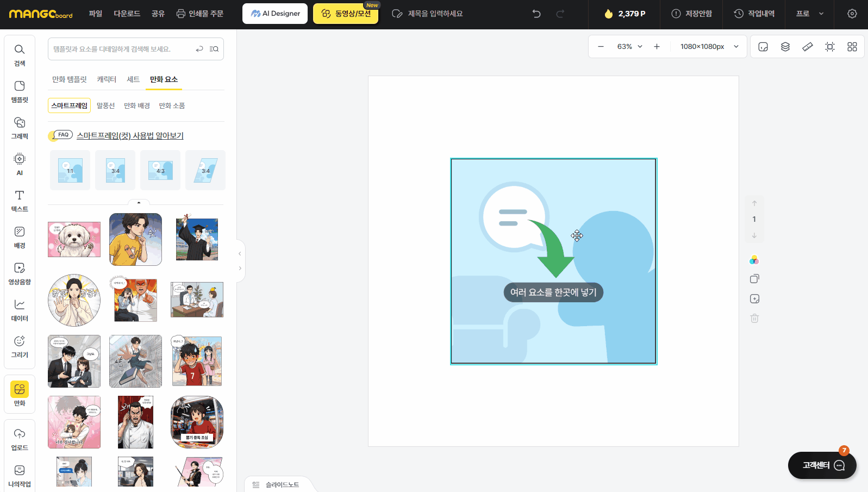Add a new page with plus icon

754,298
